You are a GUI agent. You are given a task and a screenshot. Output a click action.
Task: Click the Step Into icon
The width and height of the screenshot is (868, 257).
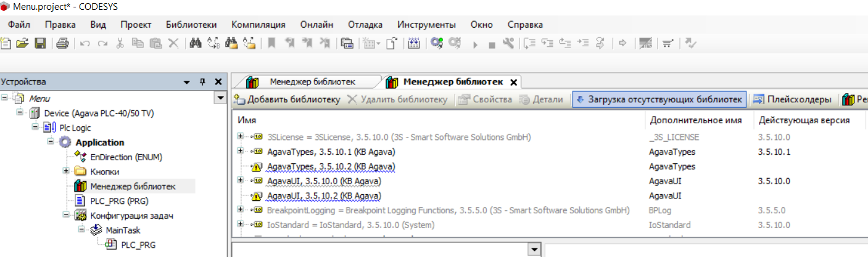click(547, 44)
